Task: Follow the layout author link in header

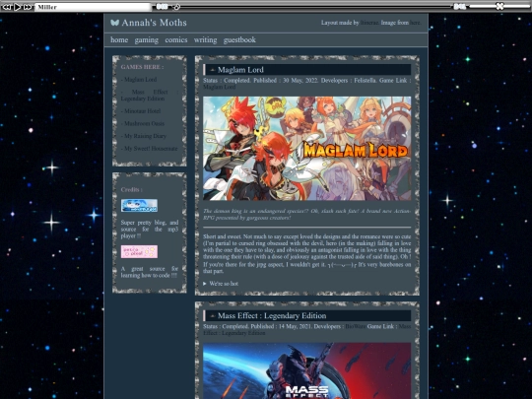Action: [369, 23]
